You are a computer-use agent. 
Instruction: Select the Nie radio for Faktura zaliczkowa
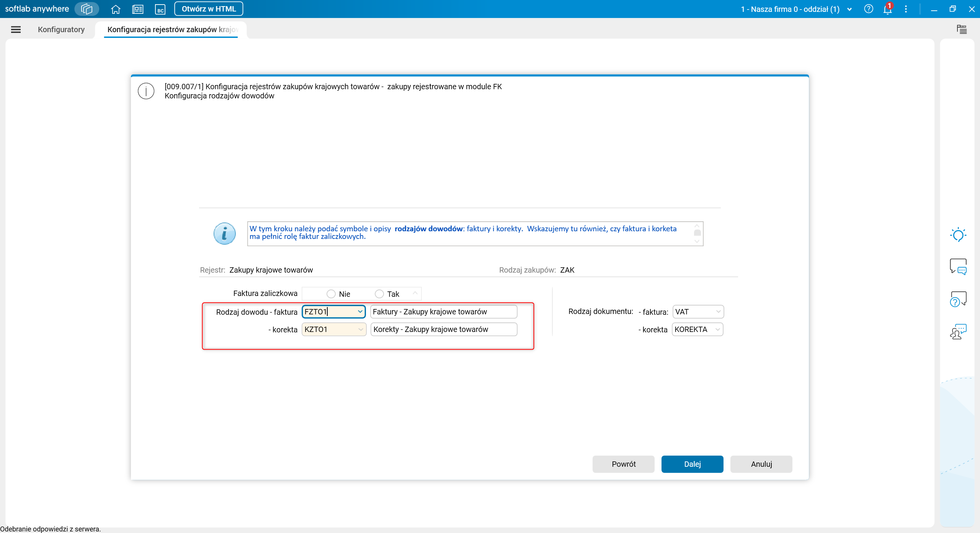click(x=331, y=294)
